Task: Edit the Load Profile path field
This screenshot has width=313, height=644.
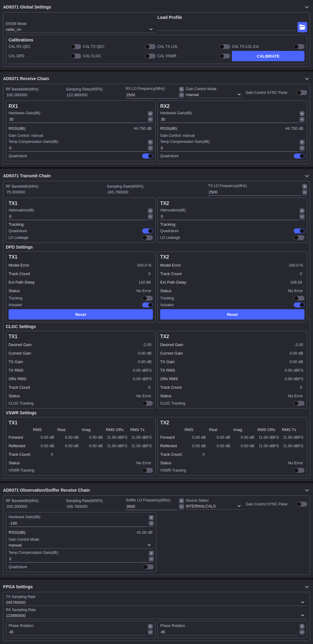Action: 226,27
